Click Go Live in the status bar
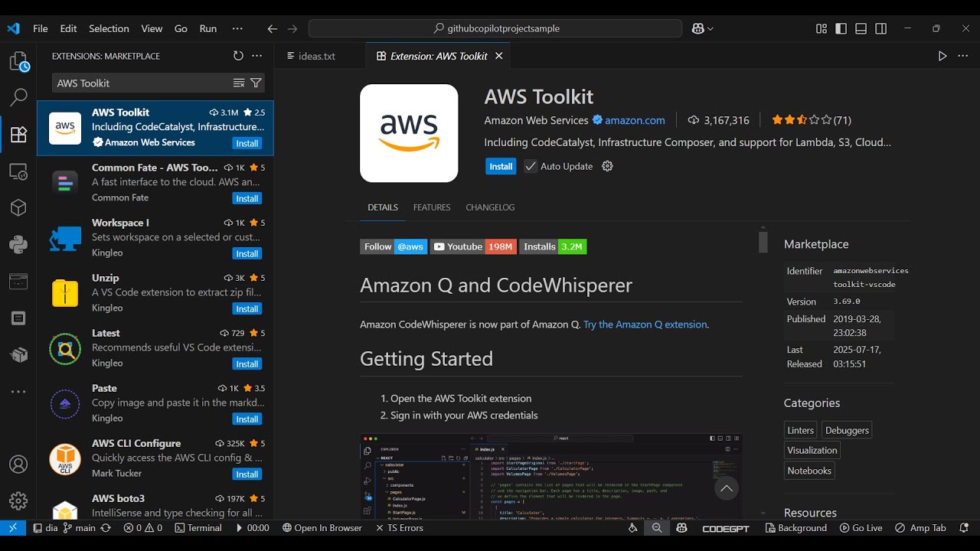 (x=861, y=528)
